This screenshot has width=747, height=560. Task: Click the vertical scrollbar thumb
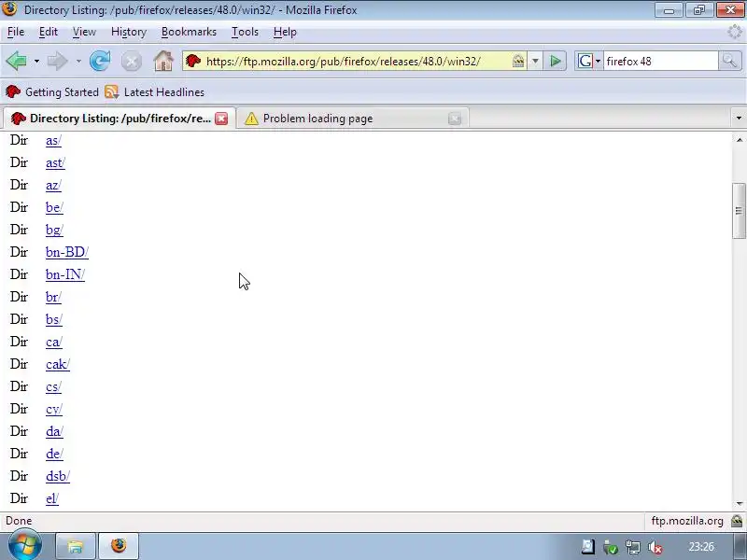(739, 211)
